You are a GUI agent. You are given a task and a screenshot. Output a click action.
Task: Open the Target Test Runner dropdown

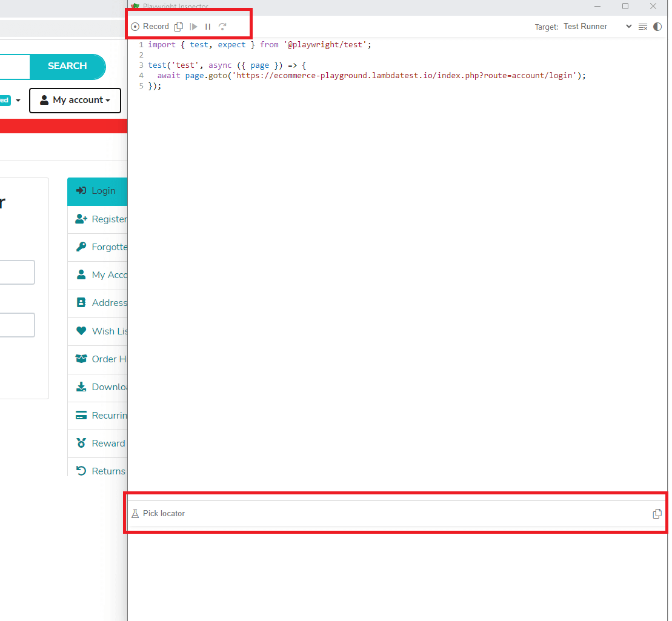(x=597, y=27)
